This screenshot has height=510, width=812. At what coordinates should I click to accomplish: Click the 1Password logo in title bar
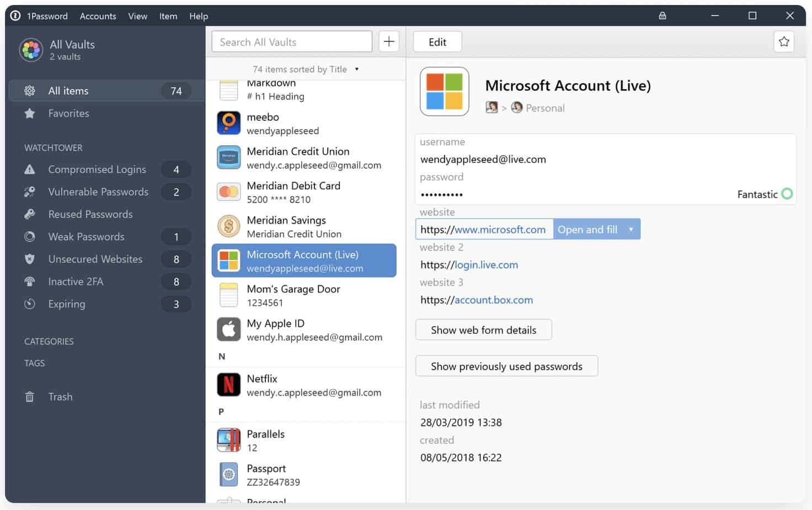click(15, 16)
